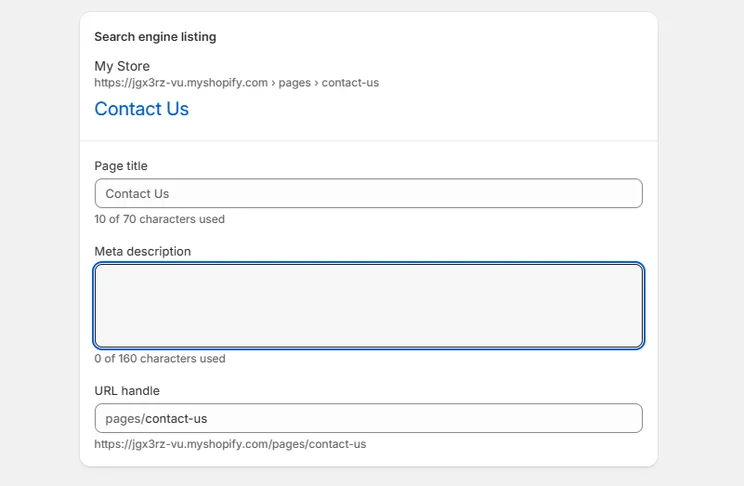Click the '10 of 70 characters used' counter
This screenshot has width=744, height=486.
pyautogui.click(x=159, y=219)
